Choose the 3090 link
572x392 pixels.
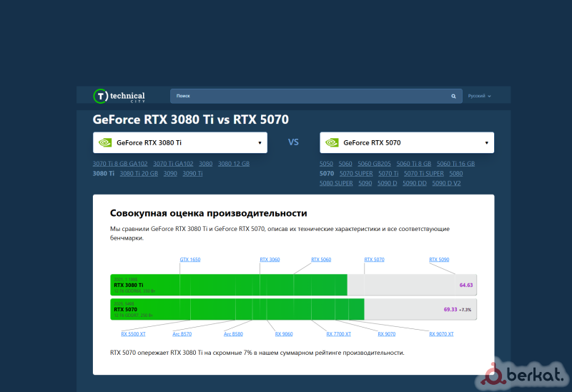click(170, 174)
